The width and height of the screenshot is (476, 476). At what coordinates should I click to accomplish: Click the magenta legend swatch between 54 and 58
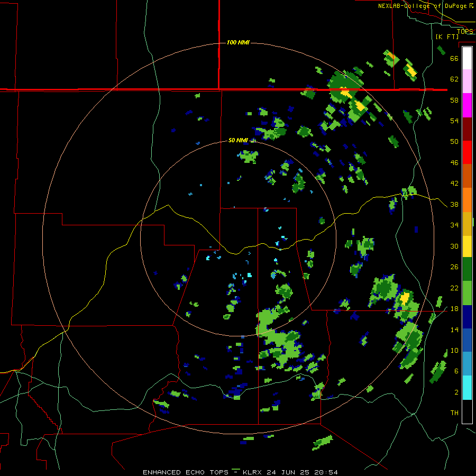pyautogui.click(x=467, y=105)
